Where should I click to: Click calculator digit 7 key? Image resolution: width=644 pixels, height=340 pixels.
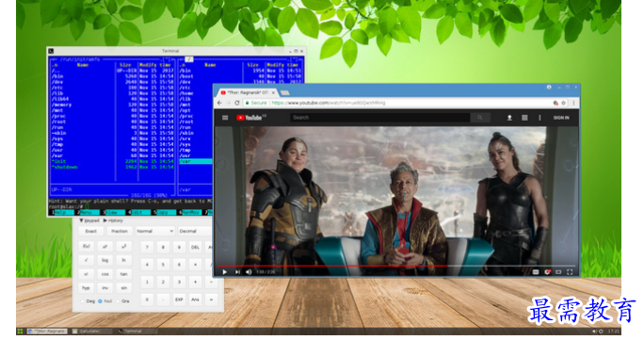coord(147,247)
